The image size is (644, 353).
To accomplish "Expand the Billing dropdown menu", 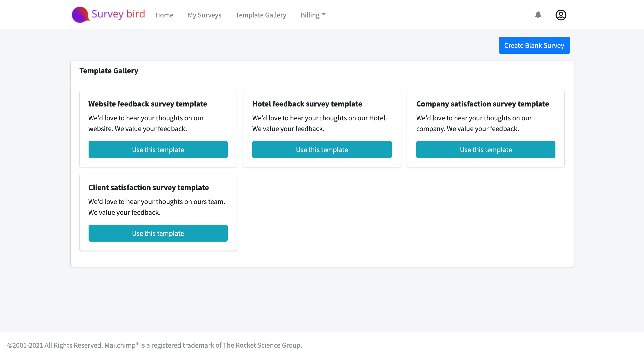I will coord(313,15).
